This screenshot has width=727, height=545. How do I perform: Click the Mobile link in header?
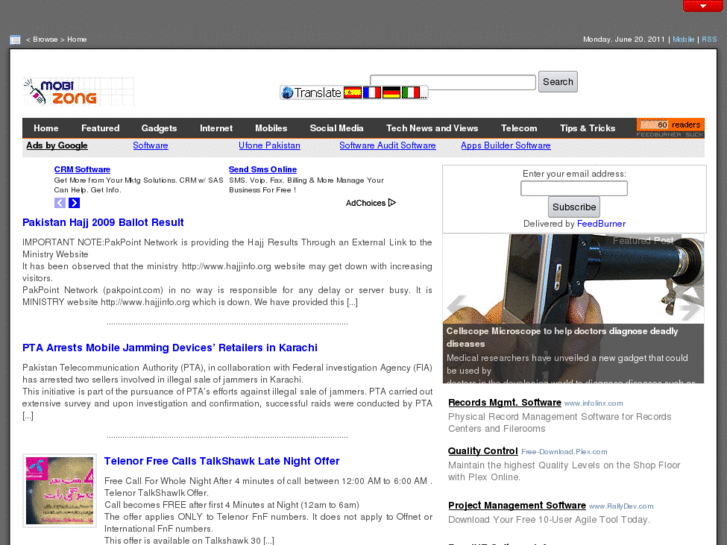(x=683, y=39)
